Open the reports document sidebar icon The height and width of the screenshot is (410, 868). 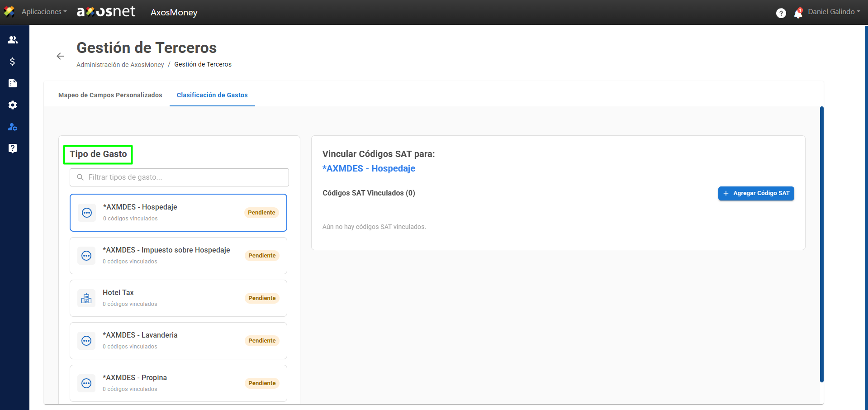[13, 83]
